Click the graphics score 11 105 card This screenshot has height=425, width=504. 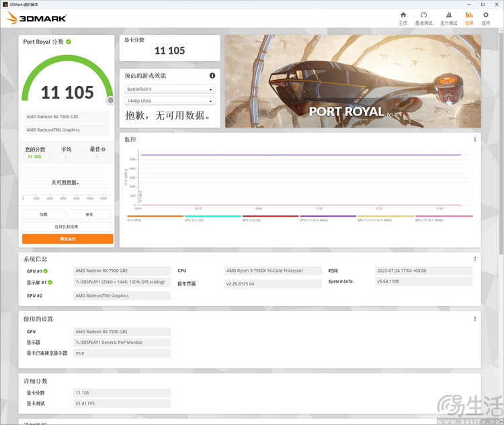(x=170, y=48)
